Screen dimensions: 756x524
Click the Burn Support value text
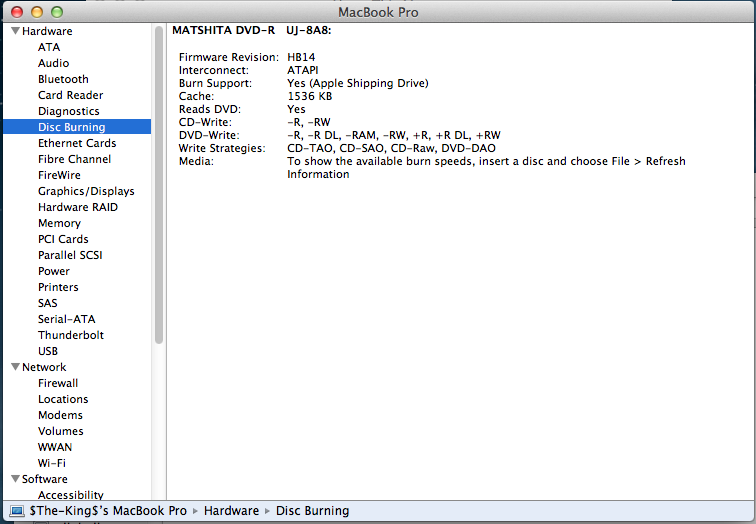pyautogui.click(x=358, y=83)
